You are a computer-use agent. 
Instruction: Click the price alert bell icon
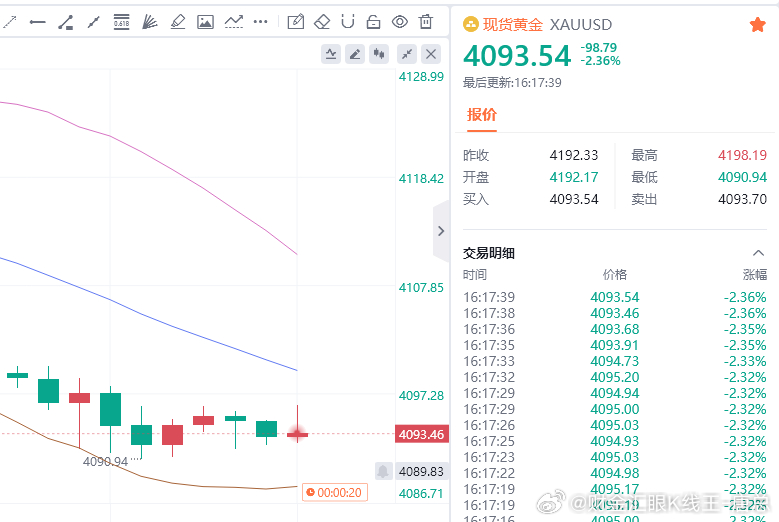(x=383, y=471)
